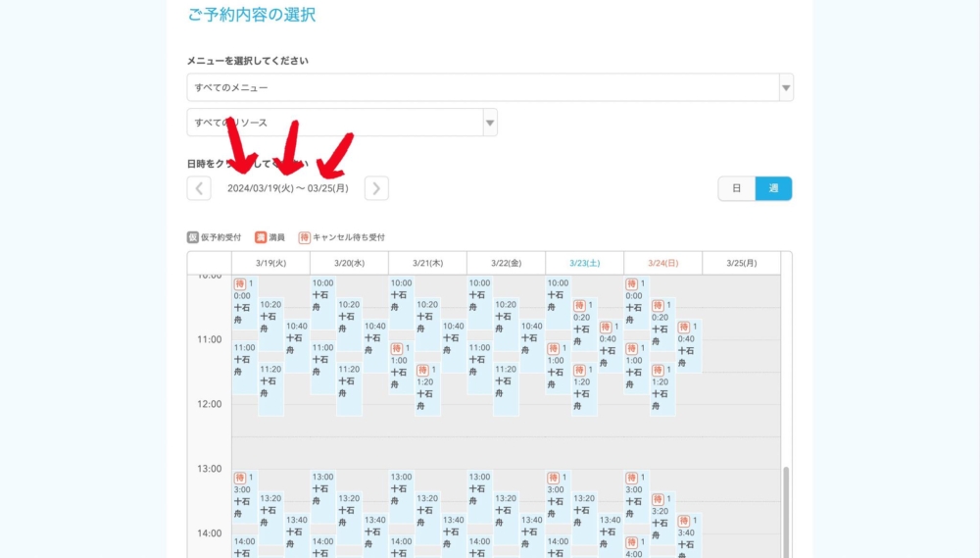Click the キャンセル待ち受付 legend icon
Viewport: 980px width, 558px height.
[x=305, y=237]
